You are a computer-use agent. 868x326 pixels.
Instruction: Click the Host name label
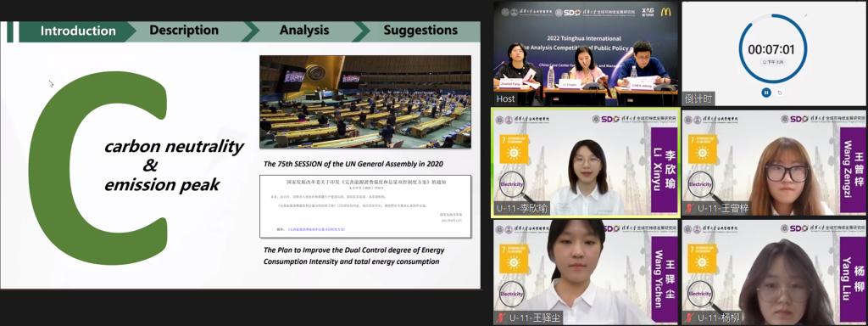[505, 99]
